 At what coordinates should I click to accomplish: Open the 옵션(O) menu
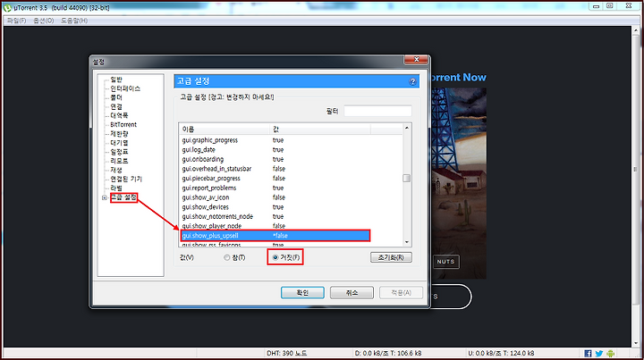[44, 21]
